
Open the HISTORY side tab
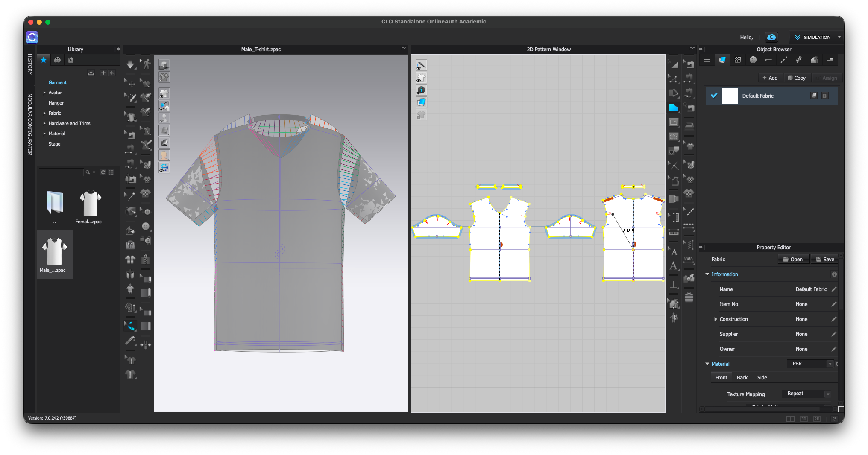[x=30, y=64]
